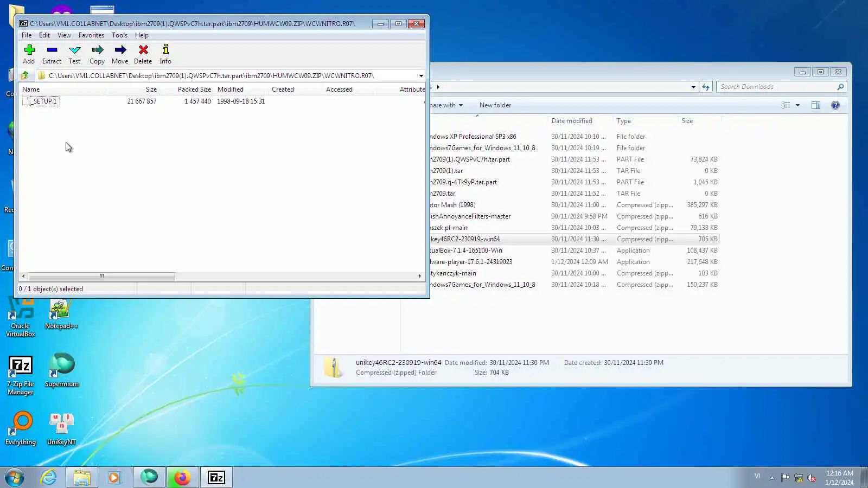
Task: Select the Move toolbar icon
Action: 120,54
